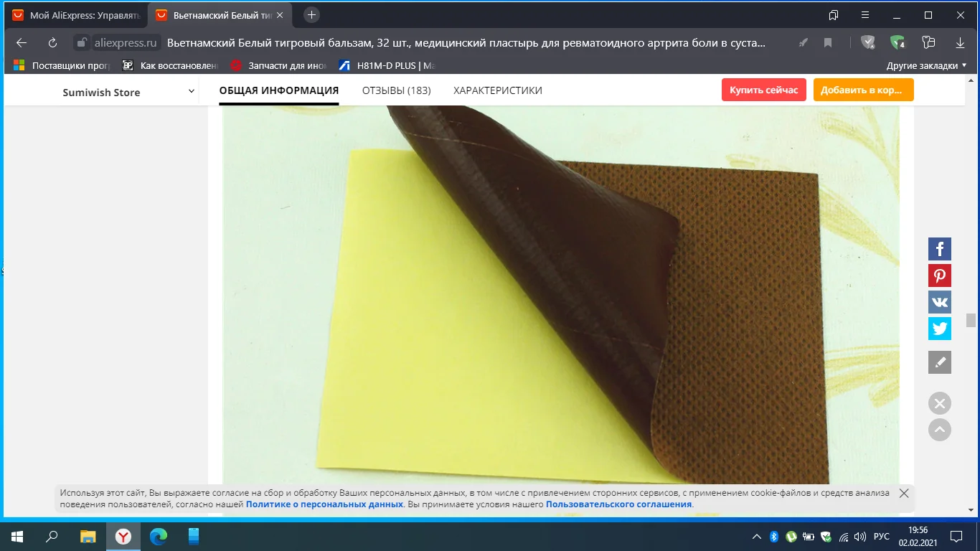
Task: Click the Купить сейчас button
Action: pos(764,90)
